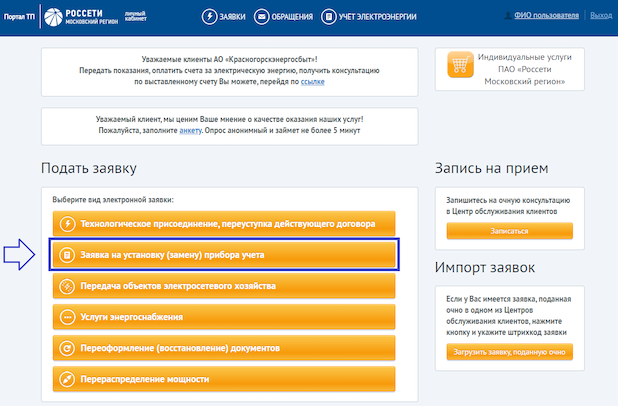618x406 pixels.
Task: Click the icon on Услуги энергоснабжения button
Action: tap(67, 318)
